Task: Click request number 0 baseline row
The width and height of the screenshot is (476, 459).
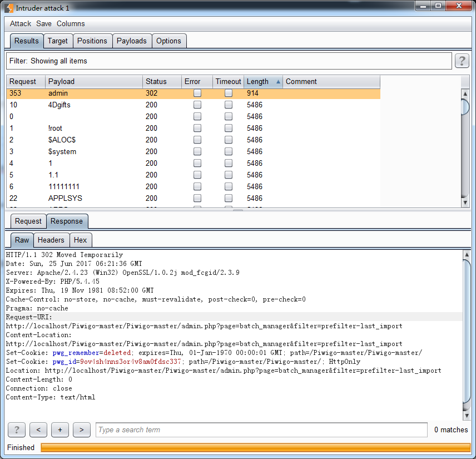Action: [193, 116]
